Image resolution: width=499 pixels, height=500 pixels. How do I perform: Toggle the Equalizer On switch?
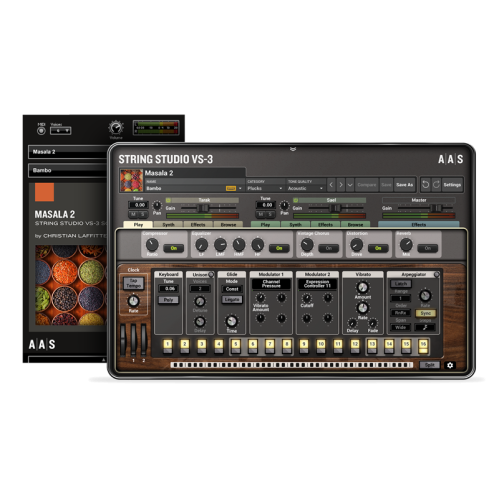coord(279,248)
